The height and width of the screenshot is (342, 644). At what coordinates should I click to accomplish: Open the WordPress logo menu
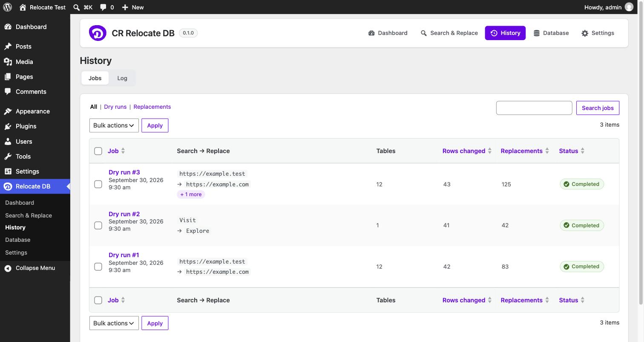coord(8,7)
